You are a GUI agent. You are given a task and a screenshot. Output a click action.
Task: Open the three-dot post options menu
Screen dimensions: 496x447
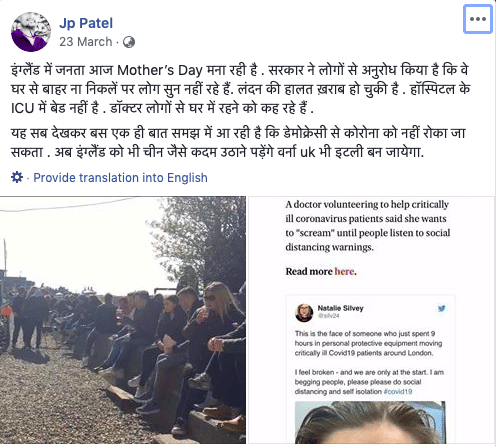click(478, 19)
